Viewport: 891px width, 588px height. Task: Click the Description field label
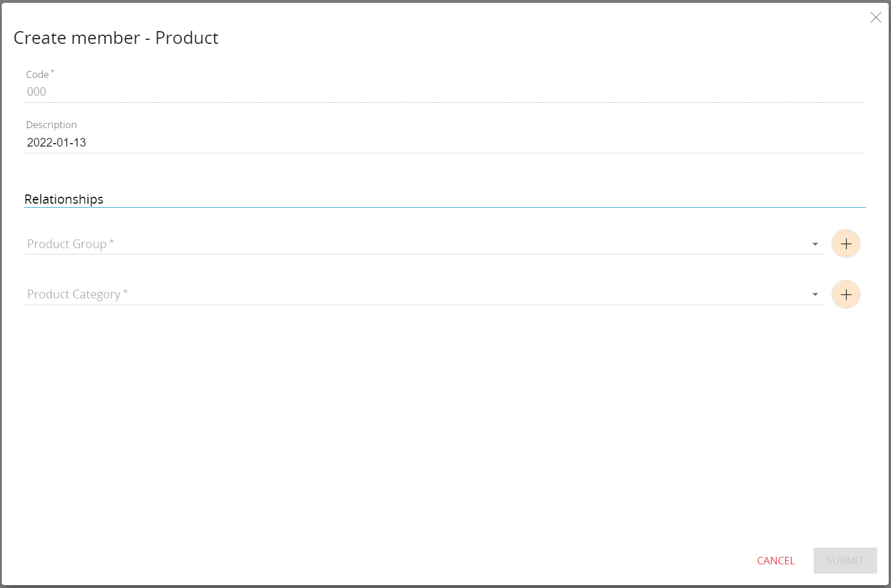pyautogui.click(x=51, y=125)
